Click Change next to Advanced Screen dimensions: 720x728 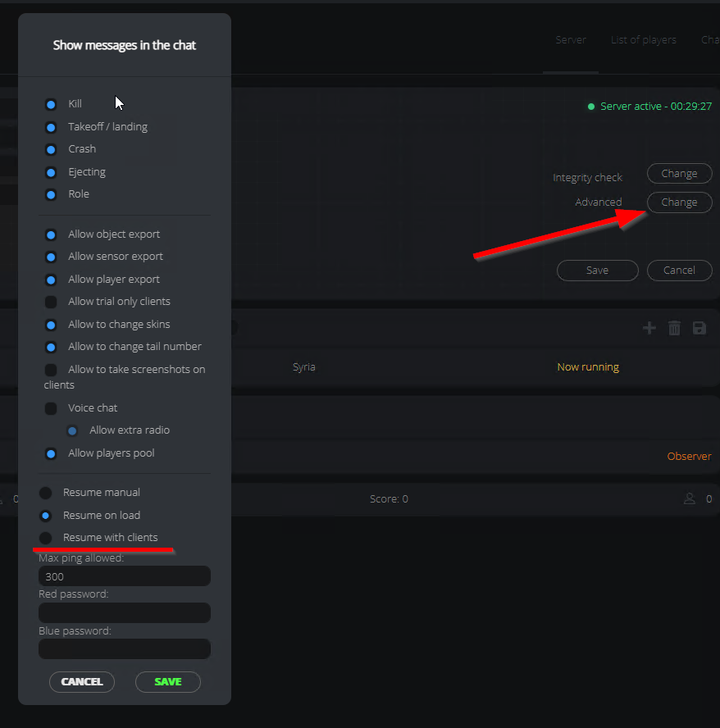coord(679,202)
